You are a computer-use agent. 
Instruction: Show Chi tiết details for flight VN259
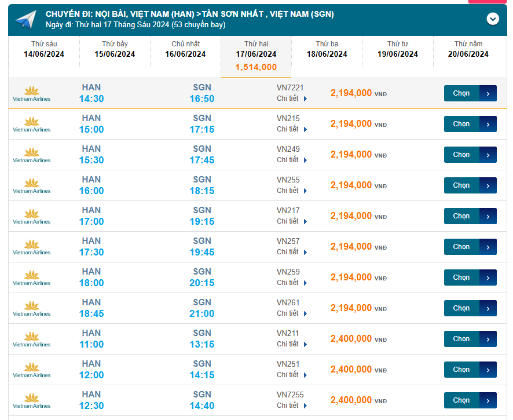292,283
